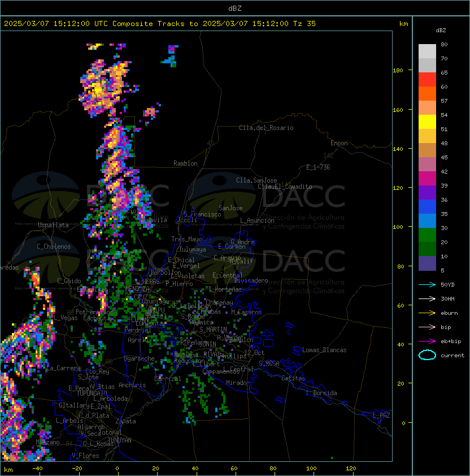This screenshot has height=476, width=470.
Task: Click the E_1-736 station label
Action: pos(318,167)
